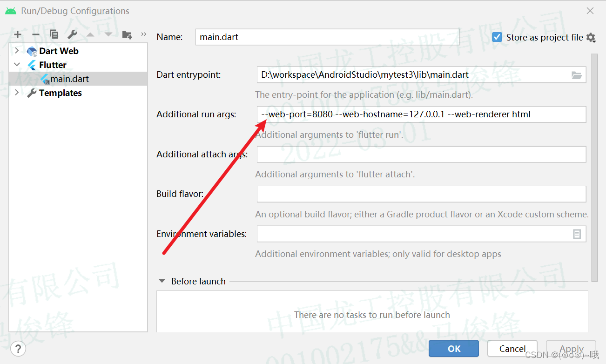
Task: Click the 'Before launch' section label
Action: (x=198, y=282)
